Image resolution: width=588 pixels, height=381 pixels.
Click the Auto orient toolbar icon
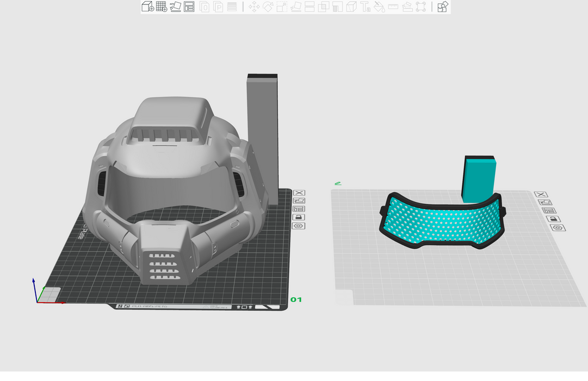point(175,7)
